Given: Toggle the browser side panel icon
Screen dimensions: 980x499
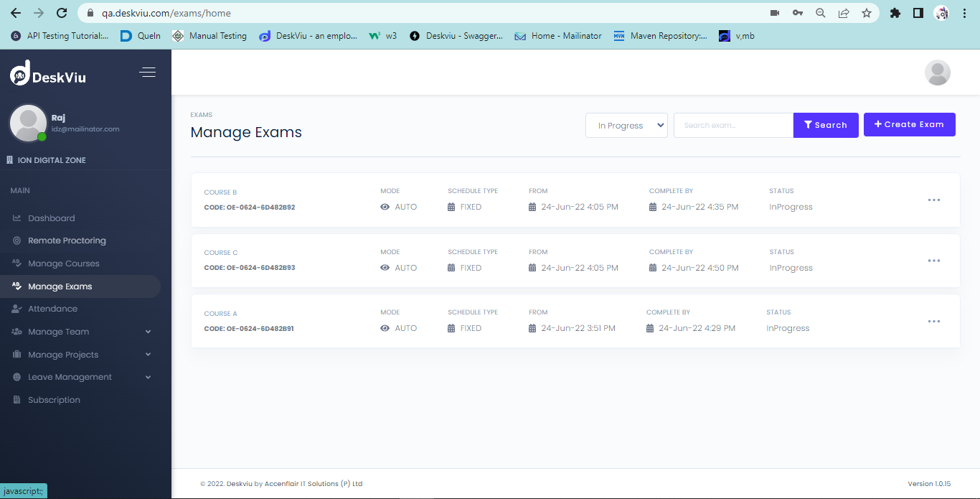Looking at the screenshot, I should coord(918,13).
